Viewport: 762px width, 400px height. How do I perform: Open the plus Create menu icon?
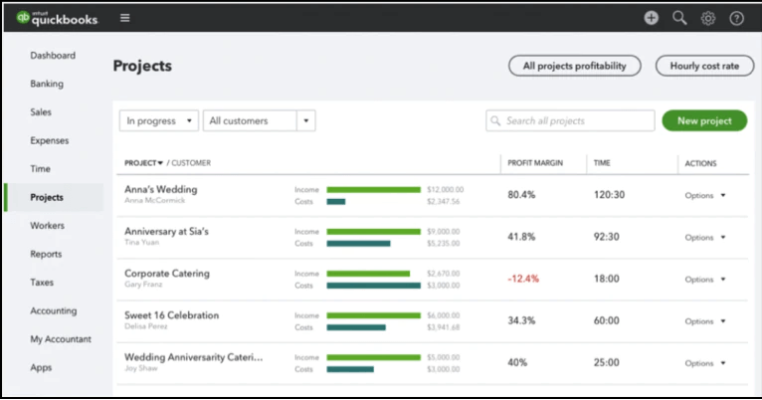pos(651,18)
